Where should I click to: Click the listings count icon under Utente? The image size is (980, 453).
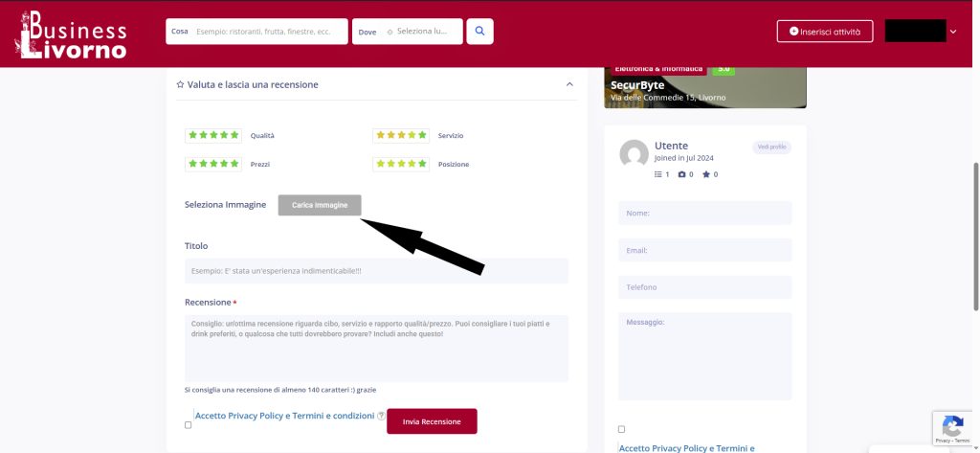click(657, 174)
